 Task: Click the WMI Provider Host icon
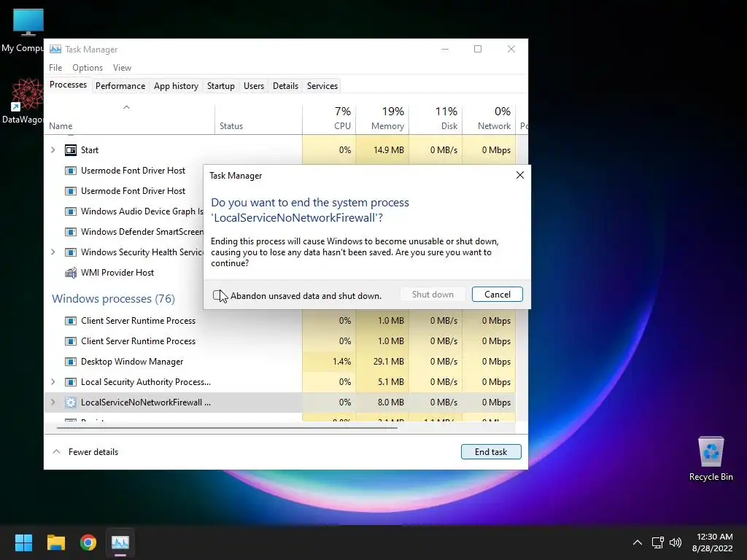pos(71,273)
